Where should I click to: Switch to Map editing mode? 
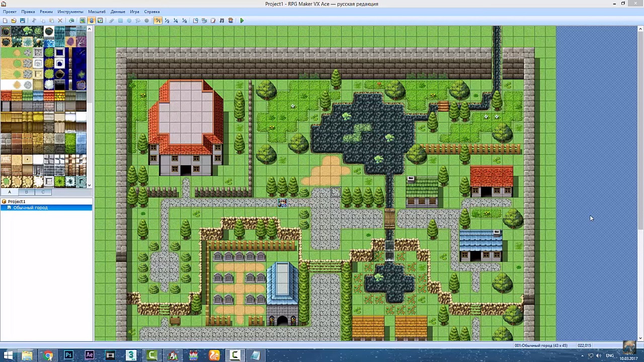(83, 21)
